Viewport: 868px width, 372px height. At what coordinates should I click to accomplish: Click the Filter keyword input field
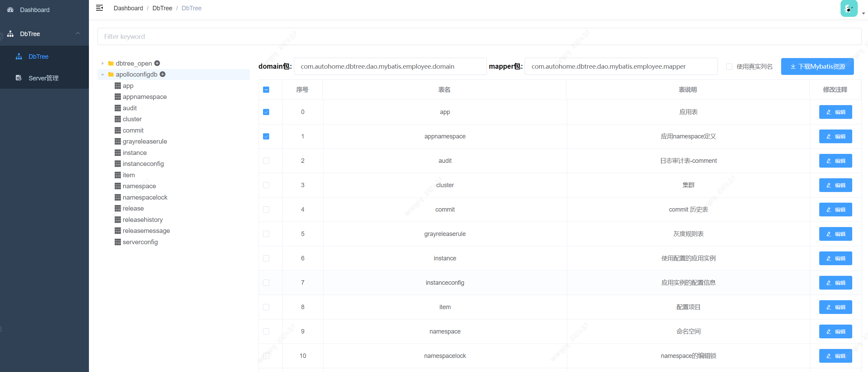[479, 36]
